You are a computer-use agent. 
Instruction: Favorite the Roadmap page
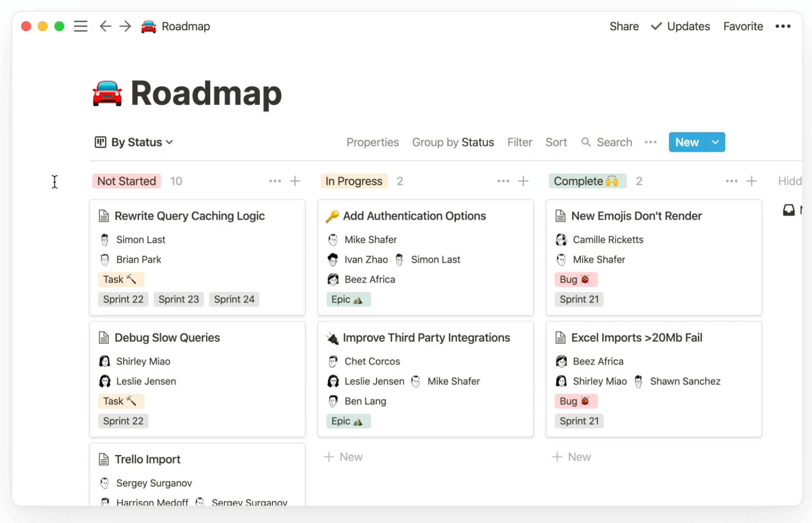(x=743, y=26)
